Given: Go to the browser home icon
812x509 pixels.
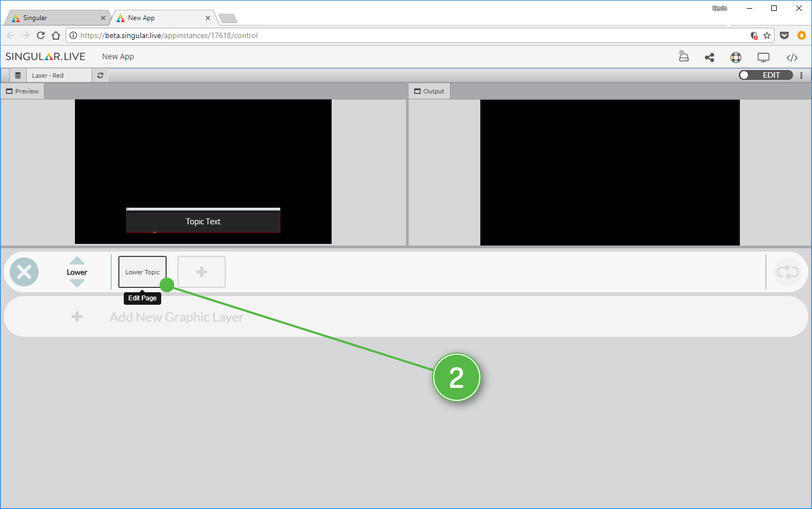Looking at the screenshot, I should tap(56, 35).
